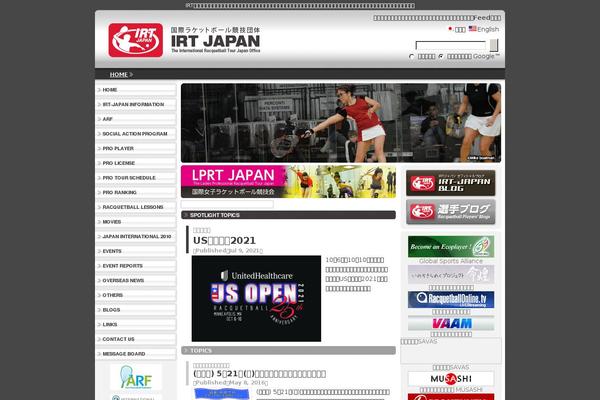Open IRT-JAPAN INFORMATION menu item
The height and width of the screenshot is (400, 600).
136,104
